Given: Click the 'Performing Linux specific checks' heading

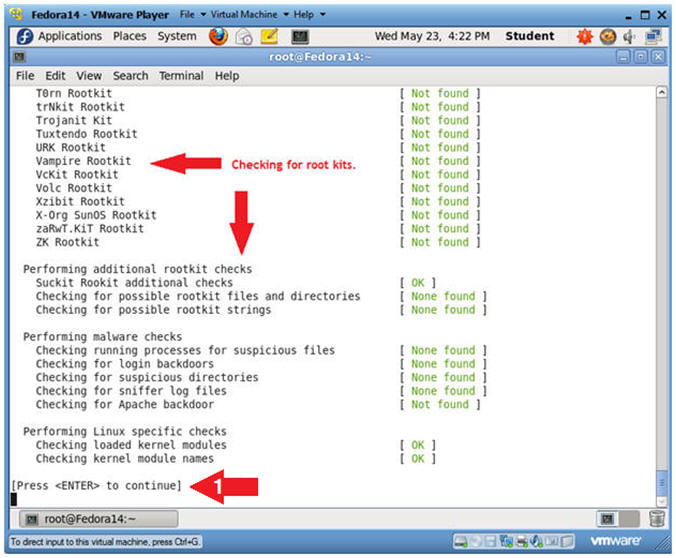Looking at the screenshot, I should (125, 432).
